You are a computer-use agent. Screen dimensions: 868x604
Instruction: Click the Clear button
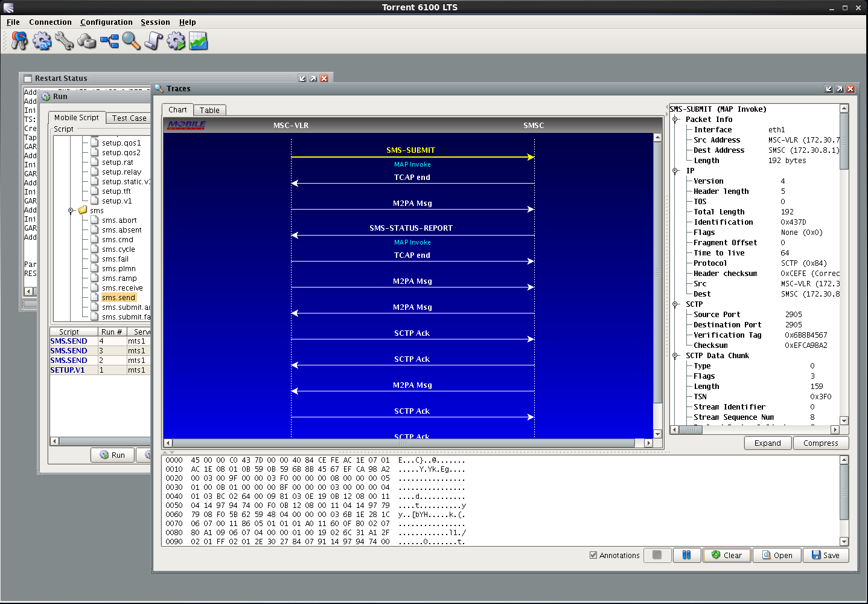pos(727,555)
